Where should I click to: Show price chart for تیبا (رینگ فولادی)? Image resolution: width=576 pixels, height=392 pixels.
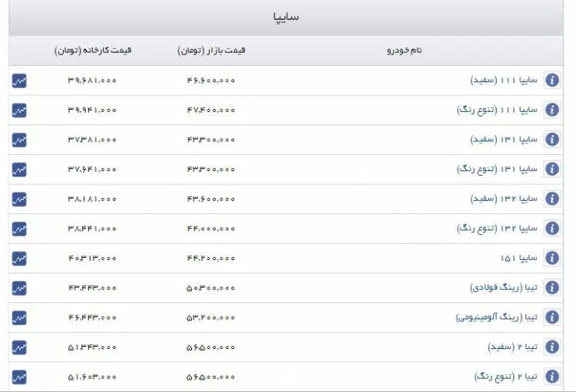pos(19,288)
